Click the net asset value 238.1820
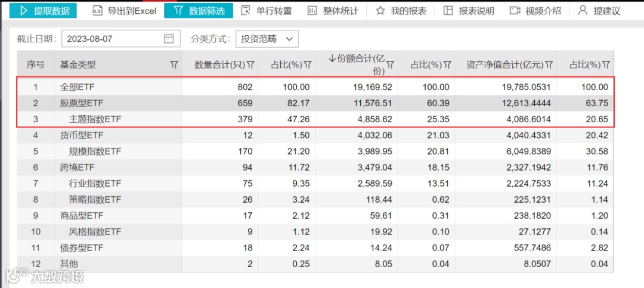 [532, 215]
